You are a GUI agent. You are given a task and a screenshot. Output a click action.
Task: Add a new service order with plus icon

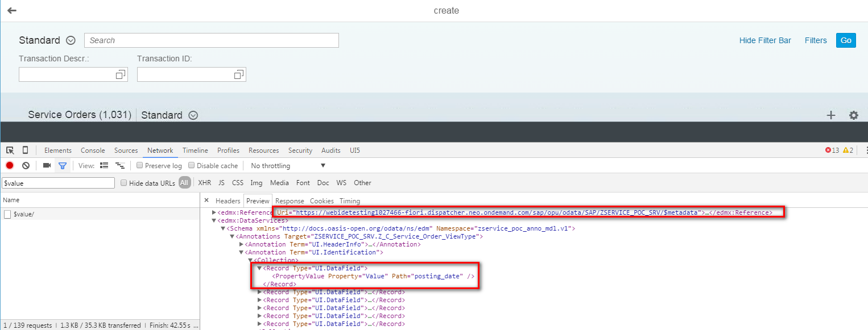pos(831,115)
